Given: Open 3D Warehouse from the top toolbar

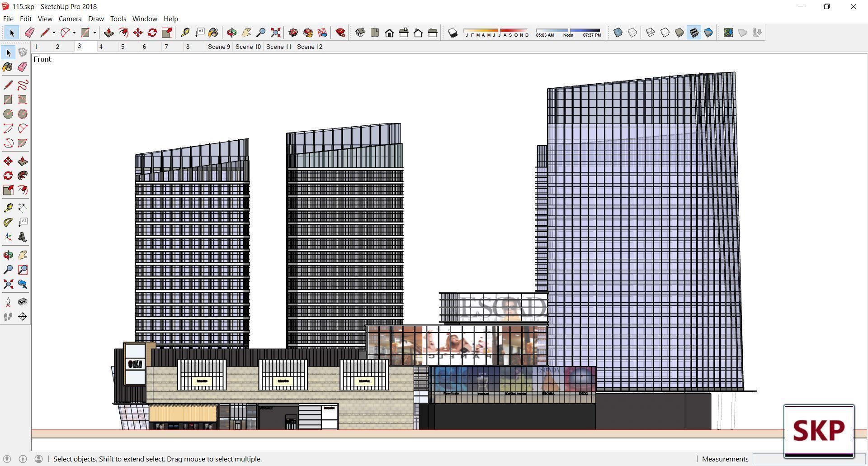Looking at the screenshot, I should coord(293,33).
